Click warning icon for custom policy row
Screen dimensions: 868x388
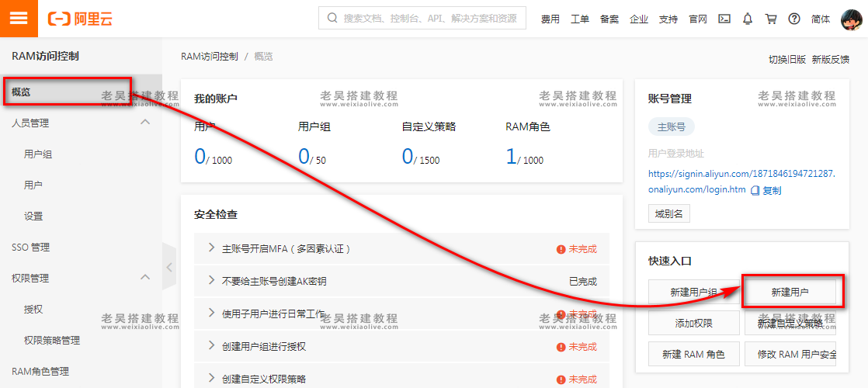[x=561, y=379]
